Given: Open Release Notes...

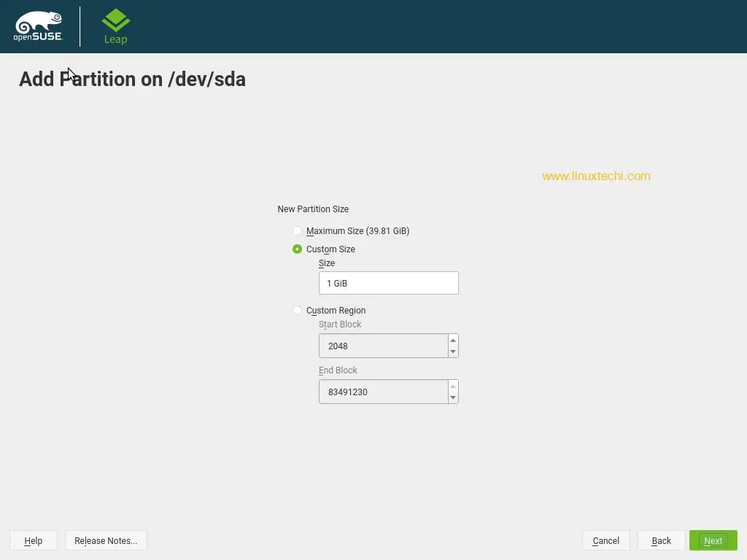Looking at the screenshot, I should (x=106, y=540).
